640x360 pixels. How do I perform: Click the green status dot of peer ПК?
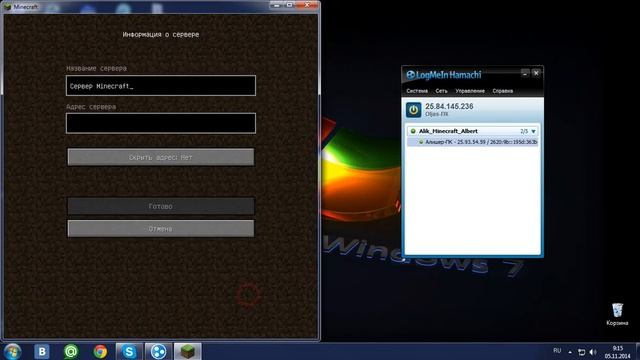click(x=421, y=142)
